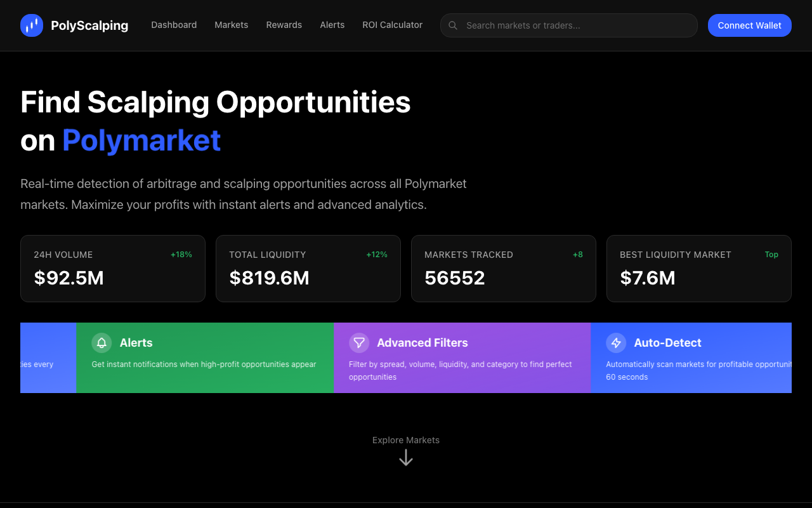The image size is (812, 508).
Task: Open the Markets nav item
Action: click(x=232, y=25)
